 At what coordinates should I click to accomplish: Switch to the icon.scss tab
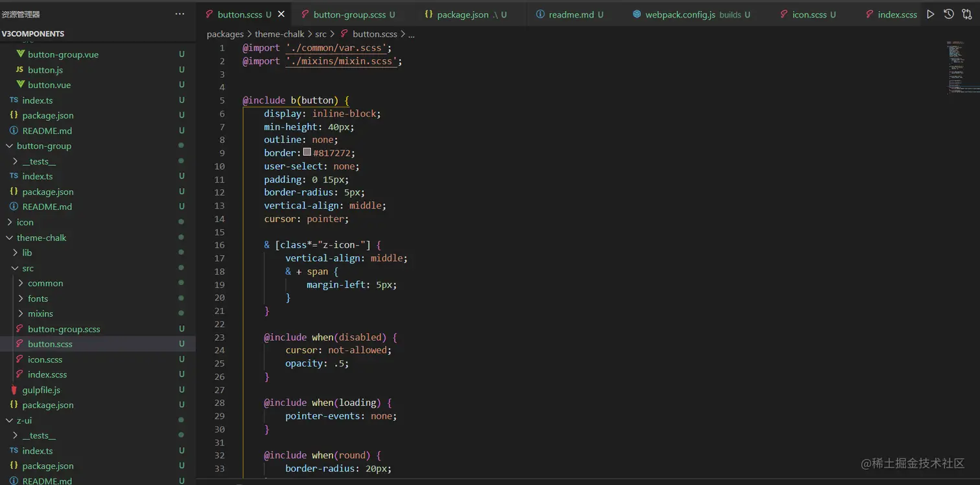tap(808, 14)
